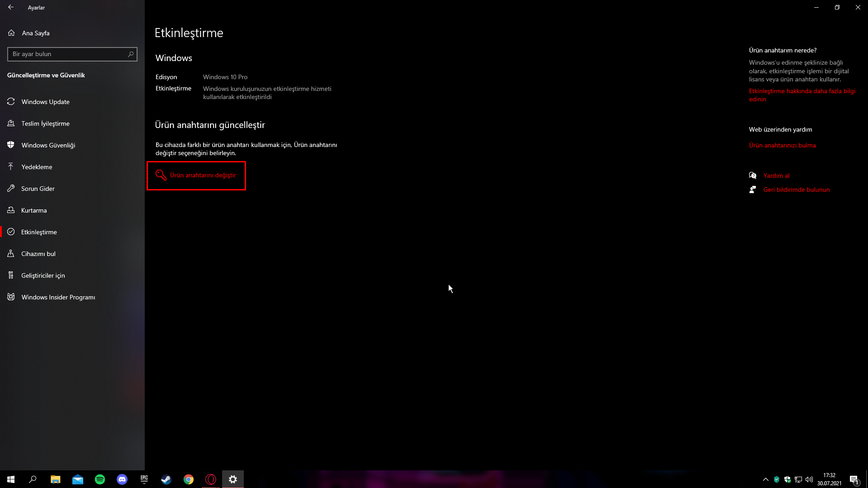This screenshot has height=488, width=868.
Task: Go back using the Ayarlar back arrow
Action: point(11,7)
